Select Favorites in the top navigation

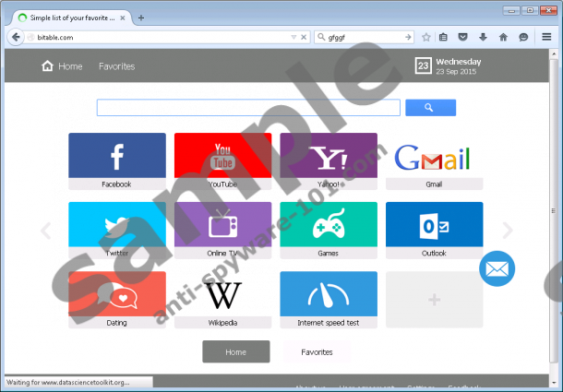(x=116, y=66)
